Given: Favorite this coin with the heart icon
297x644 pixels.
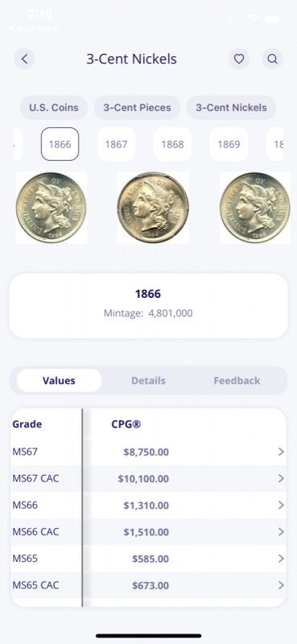Looking at the screenshot, I should click(x=239, y=59).
